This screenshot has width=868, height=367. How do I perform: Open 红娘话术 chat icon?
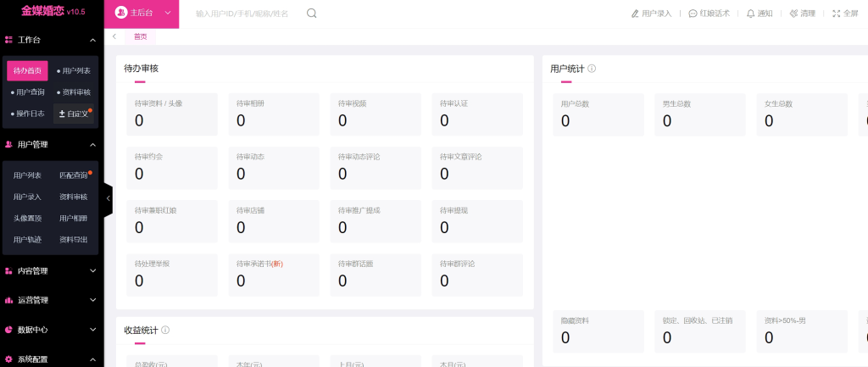coord(693,14)
